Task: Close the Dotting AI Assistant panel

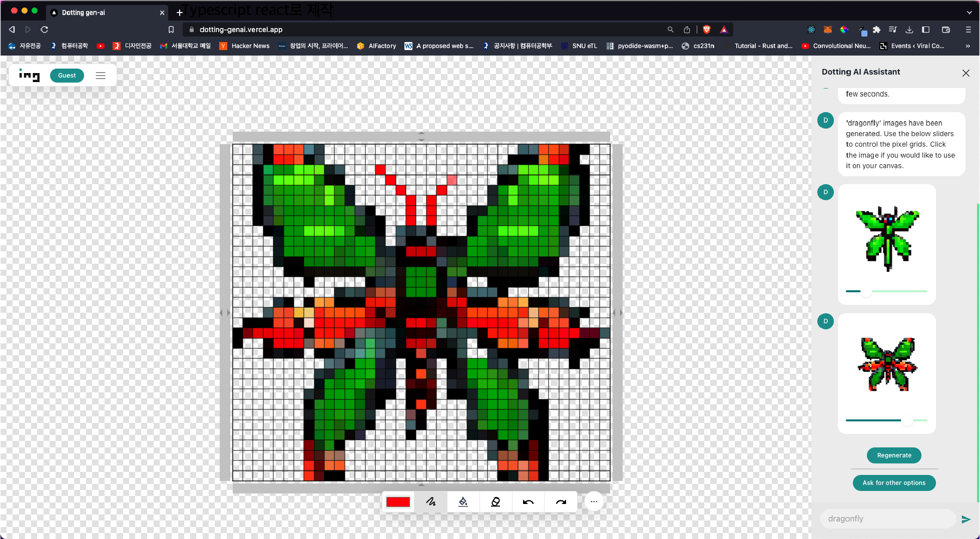Action: (x=965, y=73)
